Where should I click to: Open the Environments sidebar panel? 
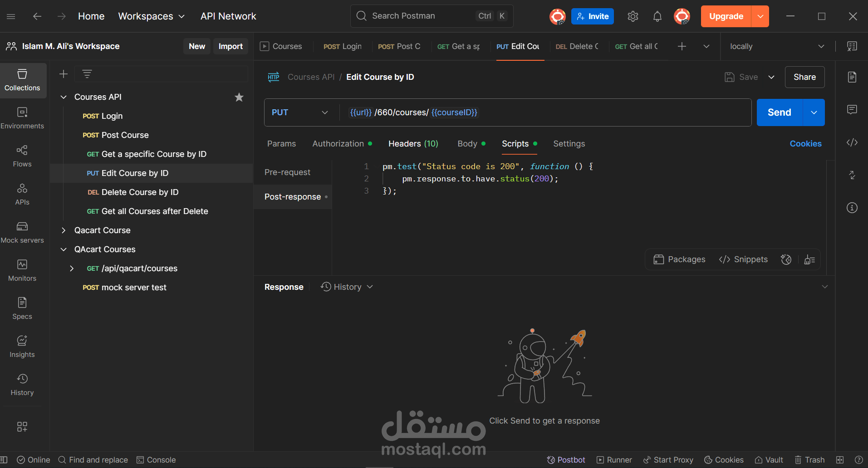click(x=22, y=118)
